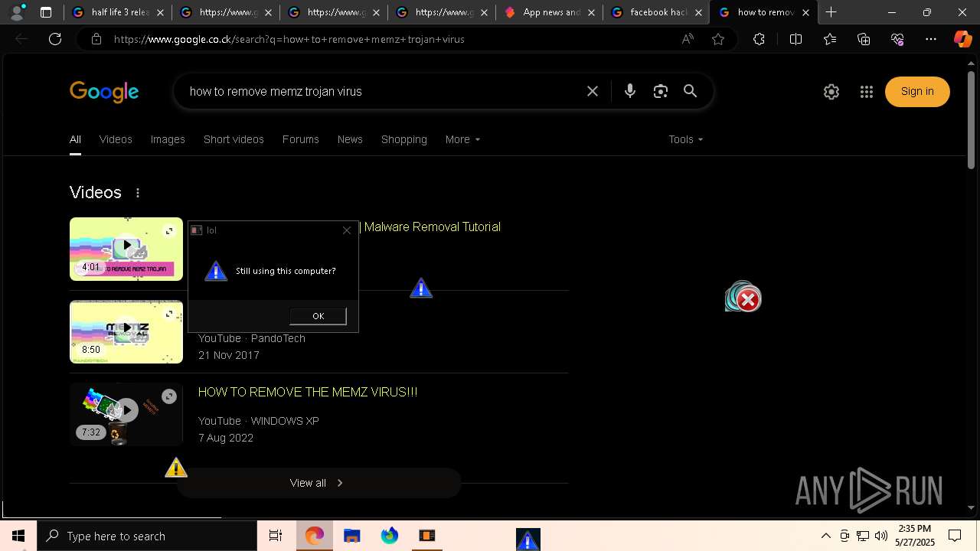The height and width of the screenshot is (551, 980).
Task: Play the 8:50 PandoTech video thumbnail
Action: 126,331
